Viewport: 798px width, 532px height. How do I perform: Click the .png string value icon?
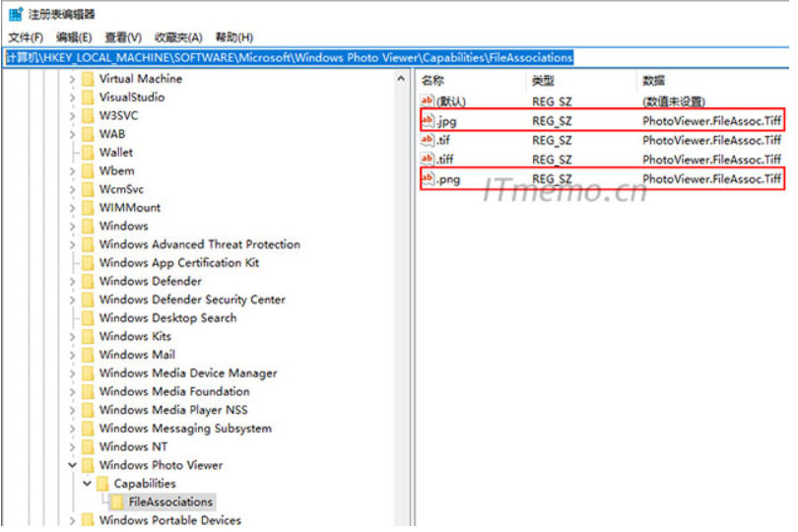coord(427,178)
